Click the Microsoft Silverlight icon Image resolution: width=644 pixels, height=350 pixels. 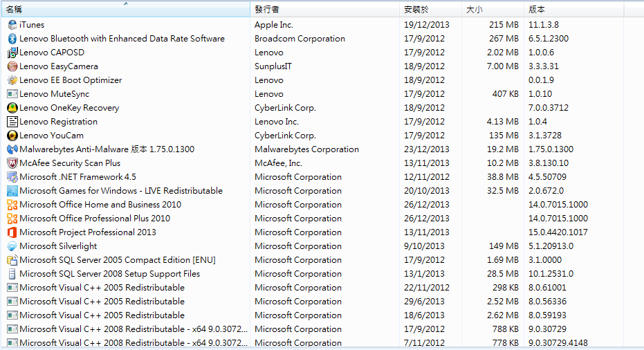[12, 246]
